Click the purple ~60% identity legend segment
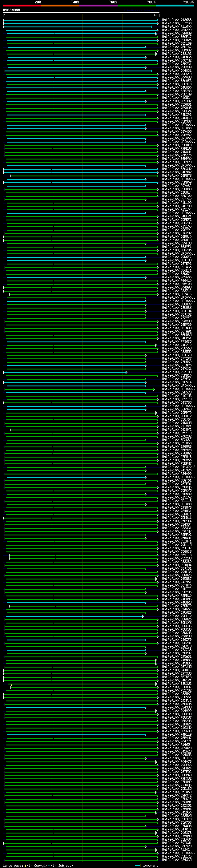 pos(99,6)
